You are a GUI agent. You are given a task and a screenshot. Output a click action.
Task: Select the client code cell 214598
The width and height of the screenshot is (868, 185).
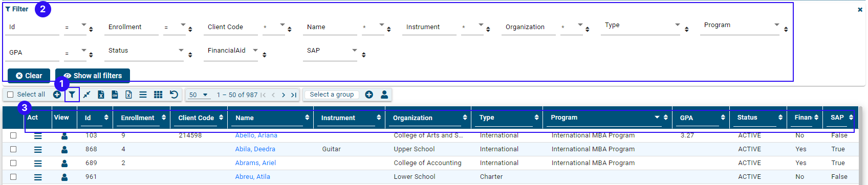190,135
